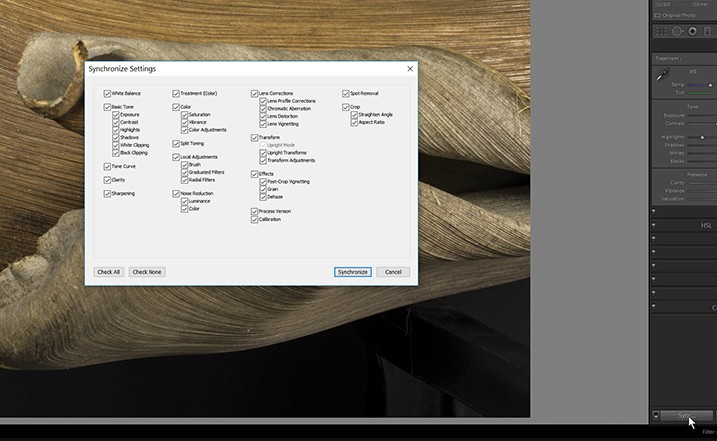
Task: Select the Spot Removal tool icon
Action: 677,31
